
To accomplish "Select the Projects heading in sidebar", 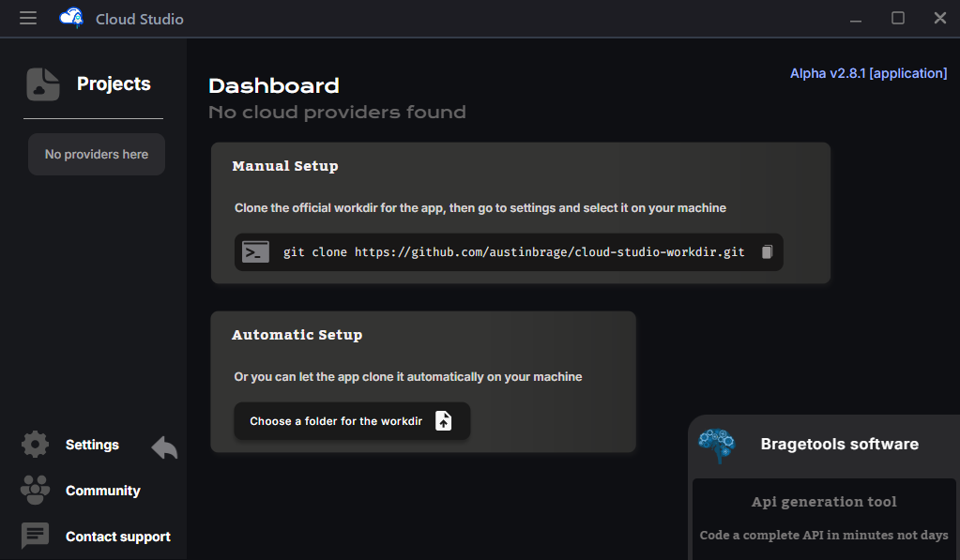I will (114, 84).
